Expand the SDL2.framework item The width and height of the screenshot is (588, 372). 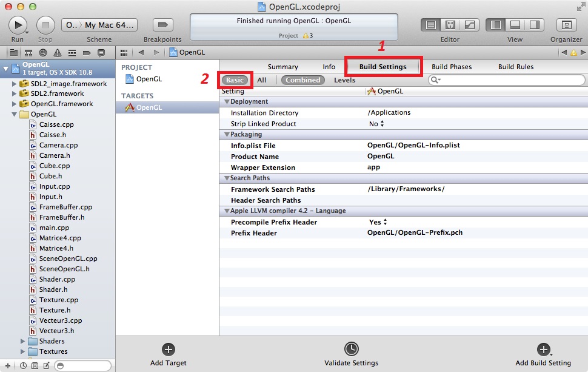(x=15, y=94)
